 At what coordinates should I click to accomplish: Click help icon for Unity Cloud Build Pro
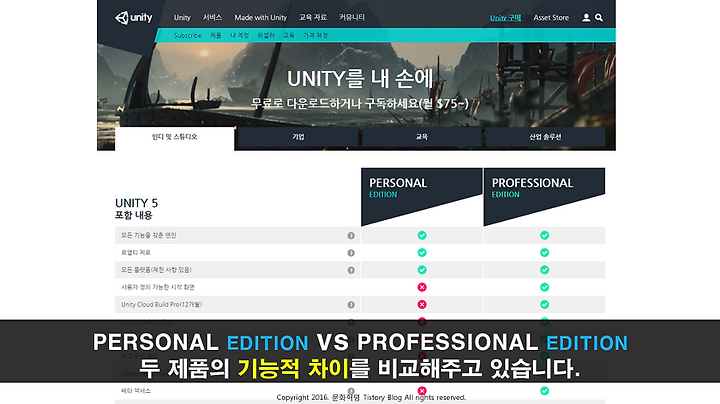pos(351,305)
